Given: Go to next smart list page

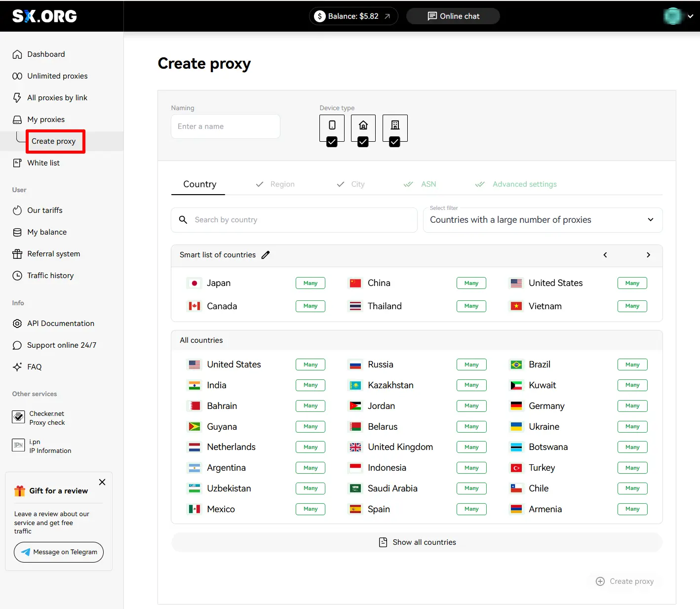Looking at the screenshot, I should click(648, 255).
